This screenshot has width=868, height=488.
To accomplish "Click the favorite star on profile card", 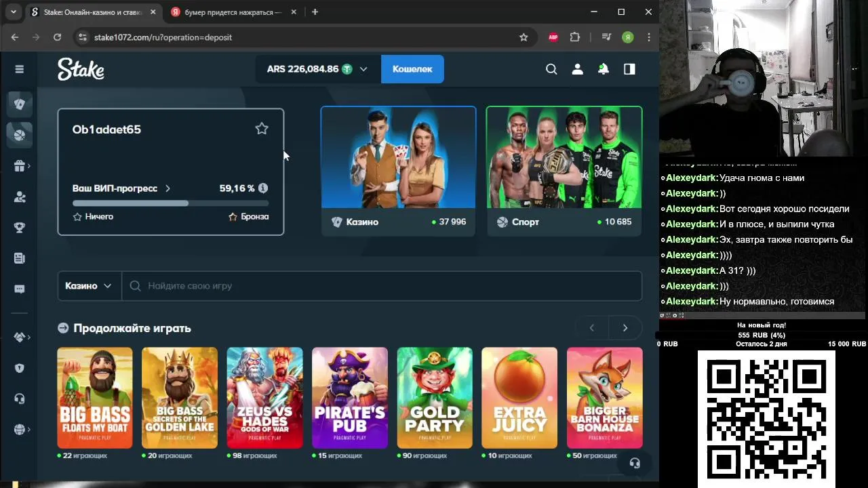I will click(262, 129).
